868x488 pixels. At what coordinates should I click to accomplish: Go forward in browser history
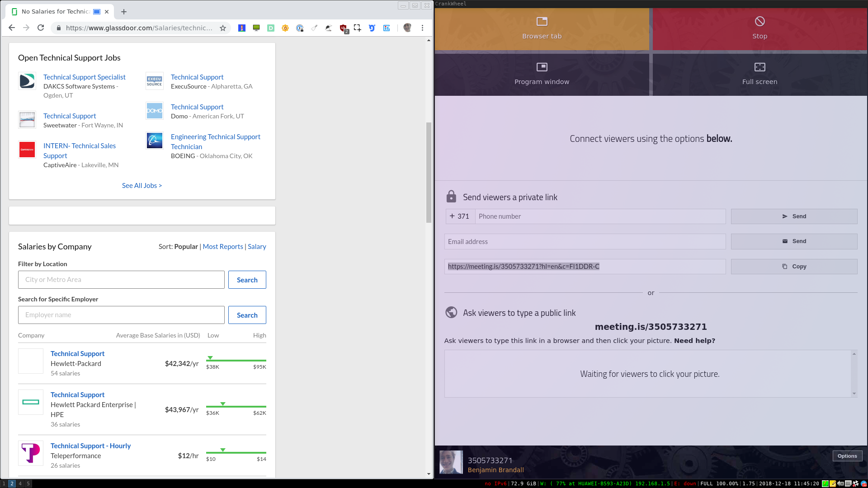point(26,28)
